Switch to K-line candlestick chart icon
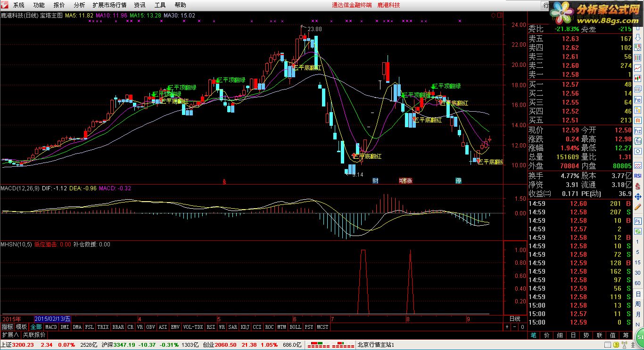 pos(638,78)
